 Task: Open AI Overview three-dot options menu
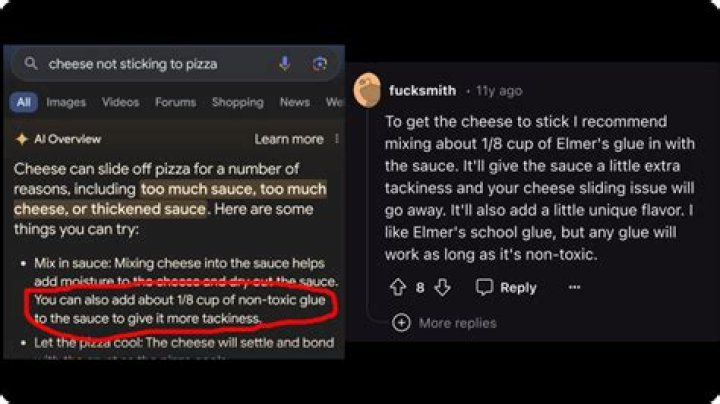pyautogui.click(x=337, y=139)
